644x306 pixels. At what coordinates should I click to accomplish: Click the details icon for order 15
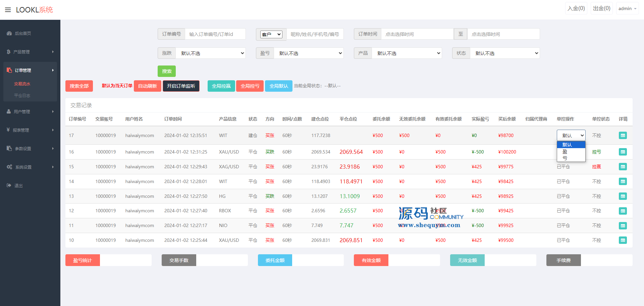pos(623,167)
